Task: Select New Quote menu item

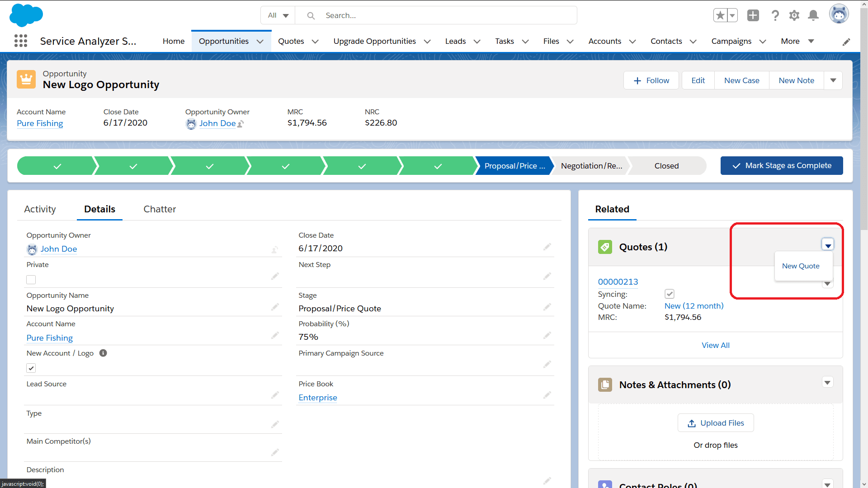Action: 801,266
